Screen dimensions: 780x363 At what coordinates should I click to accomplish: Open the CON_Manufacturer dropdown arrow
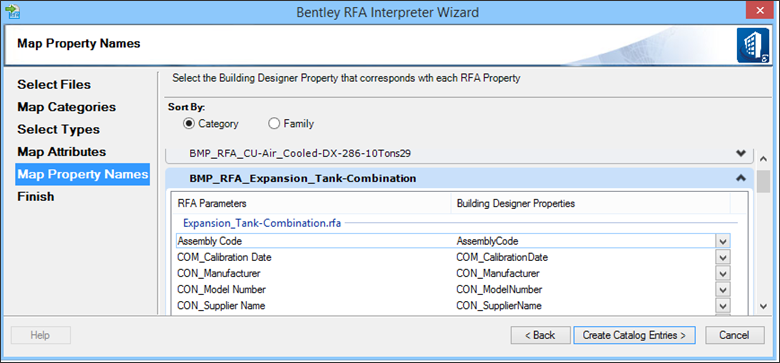tap(723, 273)
